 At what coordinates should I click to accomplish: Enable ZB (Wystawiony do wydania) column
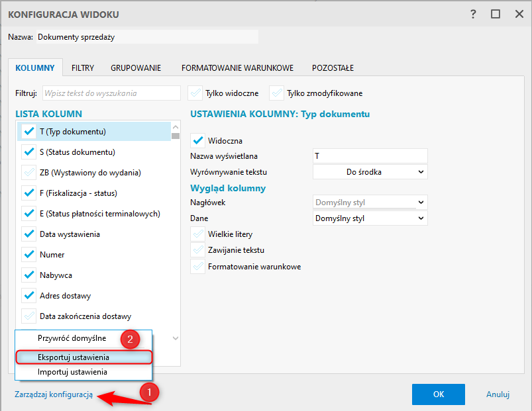click(x=28, y=173)
